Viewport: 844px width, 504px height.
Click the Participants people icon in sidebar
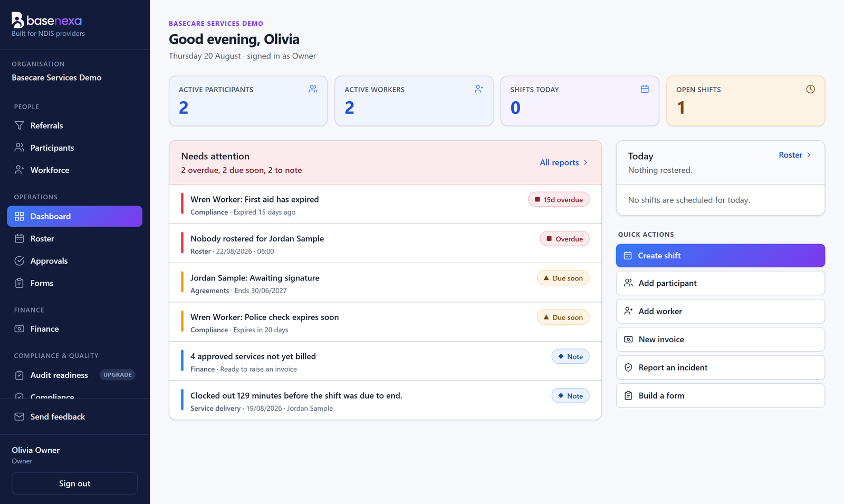pos(20,148)
